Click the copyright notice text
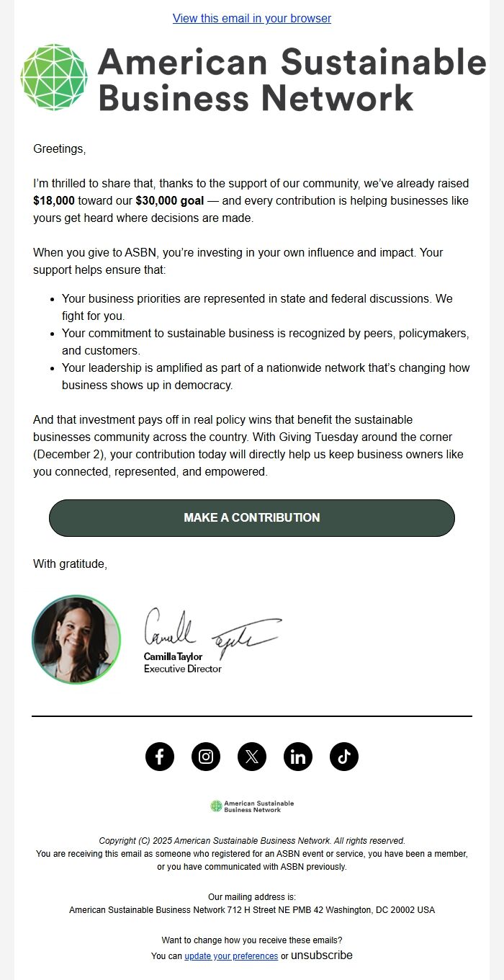This screenshot has height=980, width=504. [x=252, y=840]
